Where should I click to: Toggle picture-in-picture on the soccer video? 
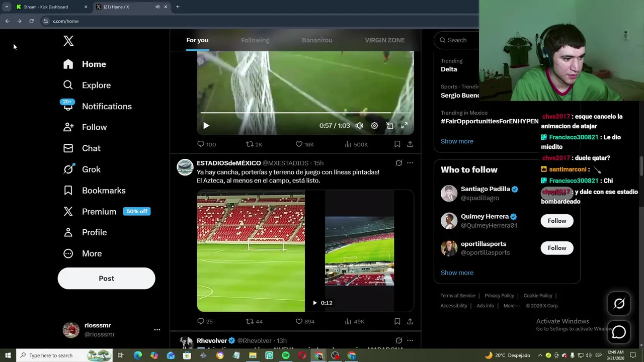point(389,126)
